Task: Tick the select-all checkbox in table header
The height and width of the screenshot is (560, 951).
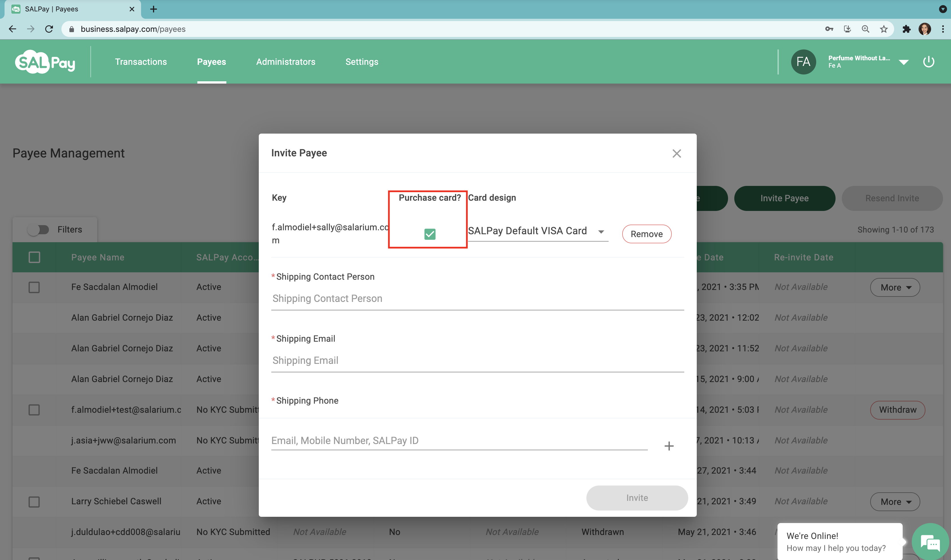Action: point(34,257)
